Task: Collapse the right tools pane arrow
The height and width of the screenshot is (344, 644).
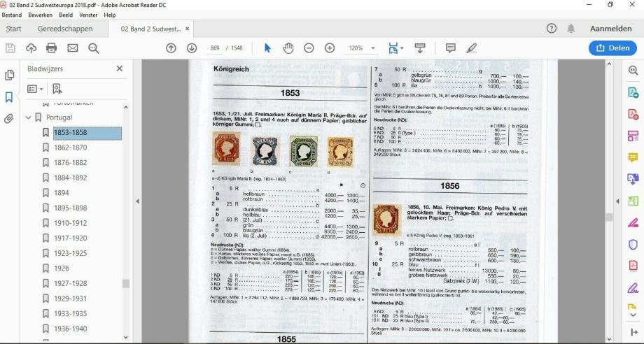Action: pyautogui.click(x=617, y=201)
